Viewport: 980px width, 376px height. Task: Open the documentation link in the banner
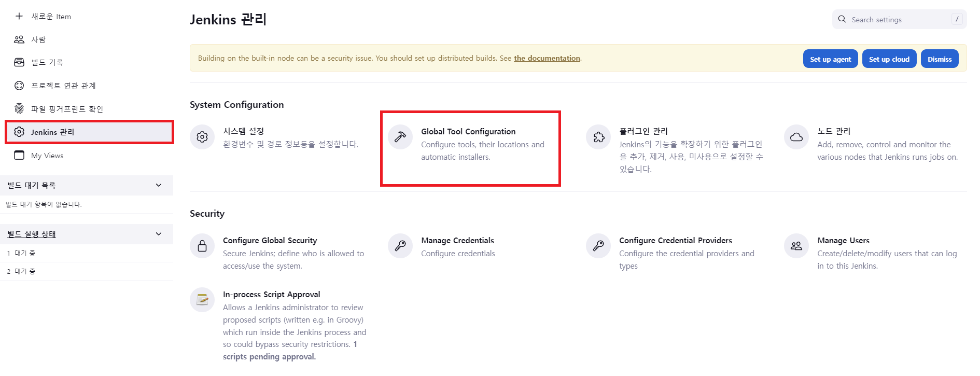coord(547,58)
